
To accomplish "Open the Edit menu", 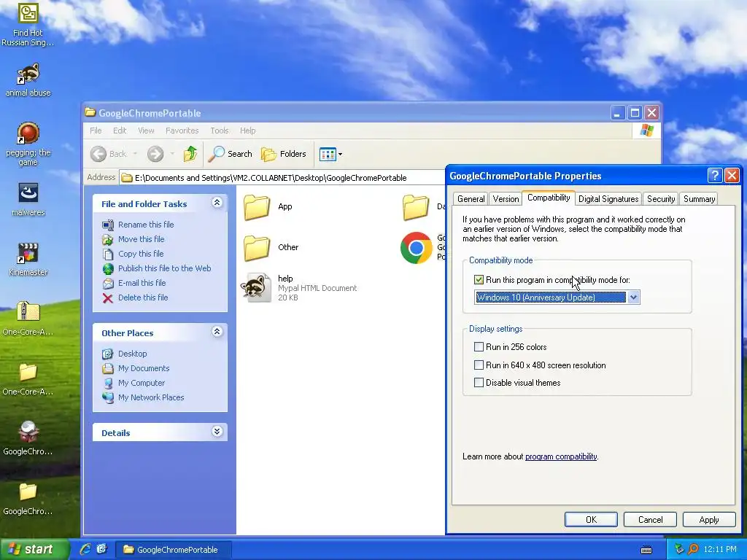I will [x=120, y=131].
